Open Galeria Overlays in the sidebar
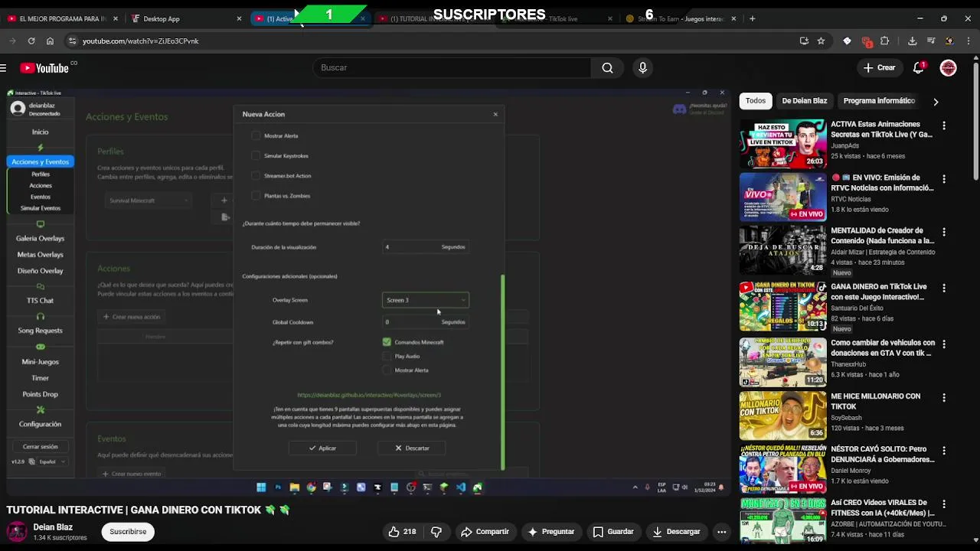Viewport: 980px width, 551px height. click(40, 238)
